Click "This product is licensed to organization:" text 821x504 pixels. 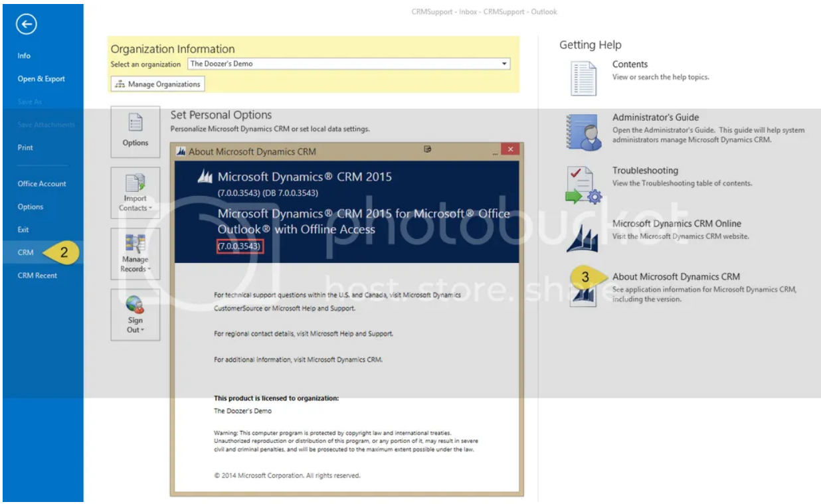click(276, 398)
